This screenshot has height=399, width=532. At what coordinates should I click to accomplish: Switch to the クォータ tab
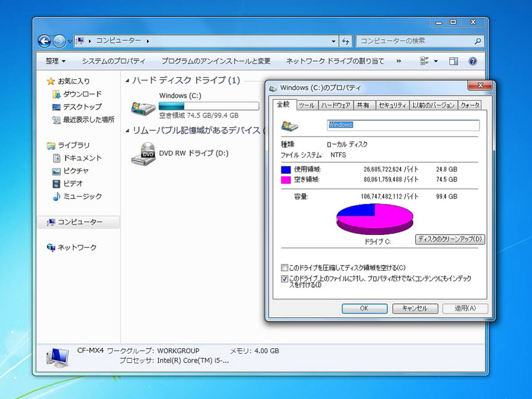(x=469, y=105)
